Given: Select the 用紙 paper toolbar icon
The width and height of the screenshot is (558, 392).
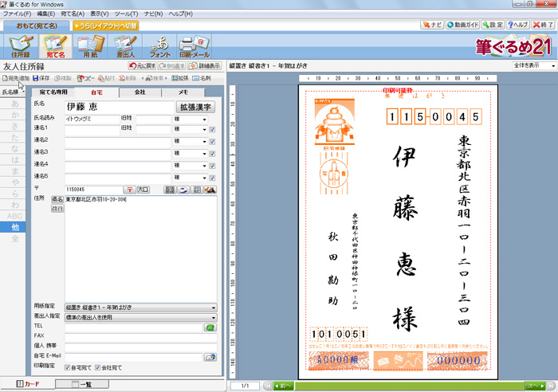Looking at the screenshot, I should click(90, 46).
